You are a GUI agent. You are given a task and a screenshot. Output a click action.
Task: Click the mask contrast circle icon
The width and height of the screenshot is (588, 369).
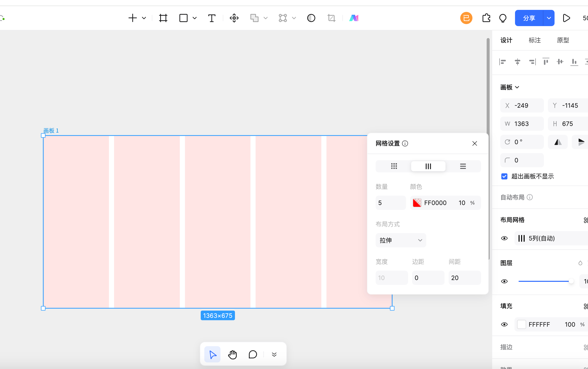(x=311, y=18)
